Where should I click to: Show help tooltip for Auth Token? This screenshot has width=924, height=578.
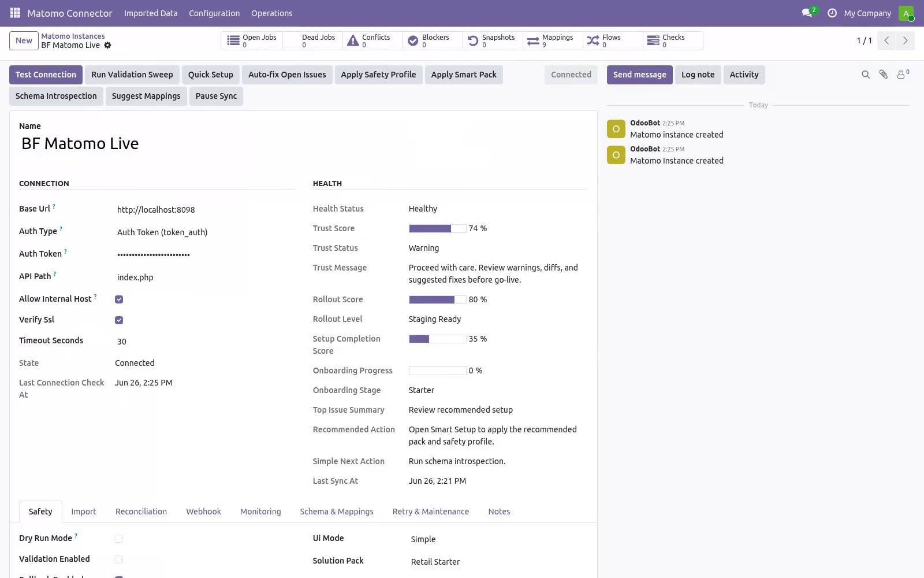click(x=65, y=251)
